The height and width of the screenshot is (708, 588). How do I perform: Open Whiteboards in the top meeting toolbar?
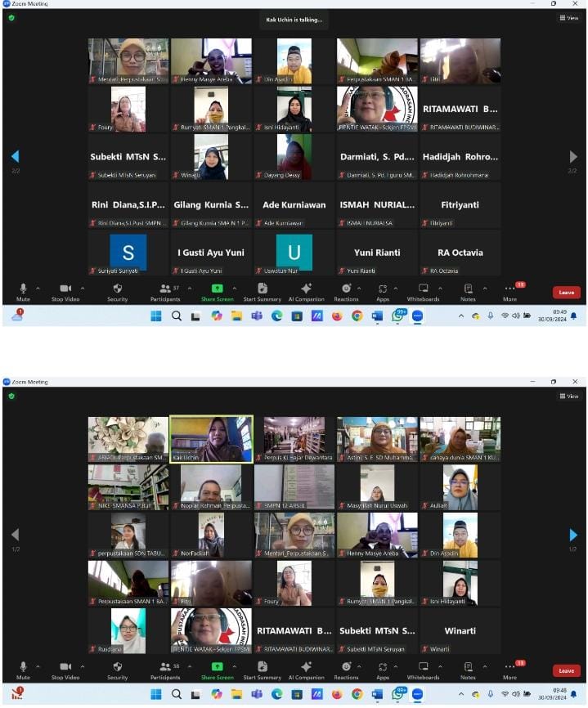tap(423, 291)
